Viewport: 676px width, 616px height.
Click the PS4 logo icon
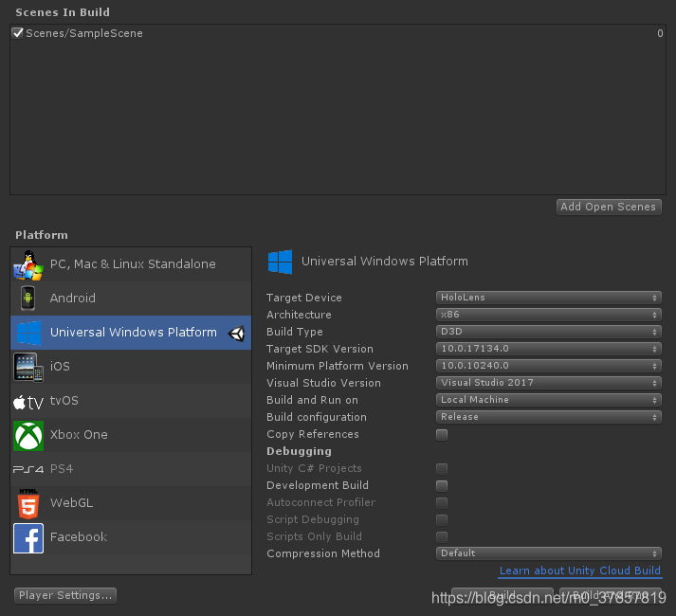[28, 469]
